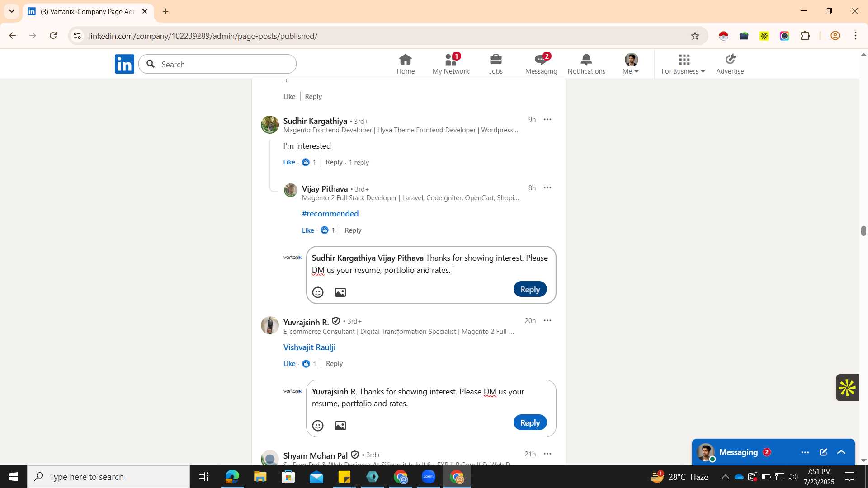The image size is (868, 488).
Task: Toggle Like on Yuvrajsinh R.'s comment
Action: (289, 364)
